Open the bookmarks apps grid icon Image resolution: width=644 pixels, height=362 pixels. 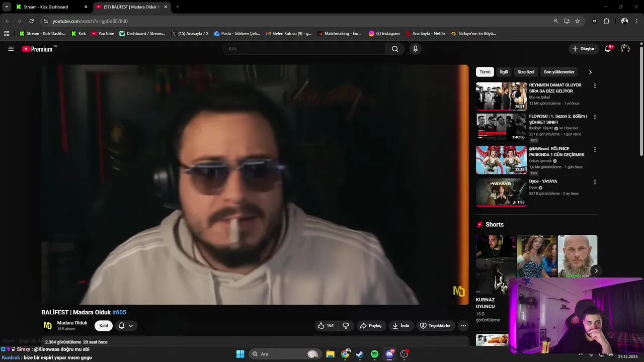[7, 34]
